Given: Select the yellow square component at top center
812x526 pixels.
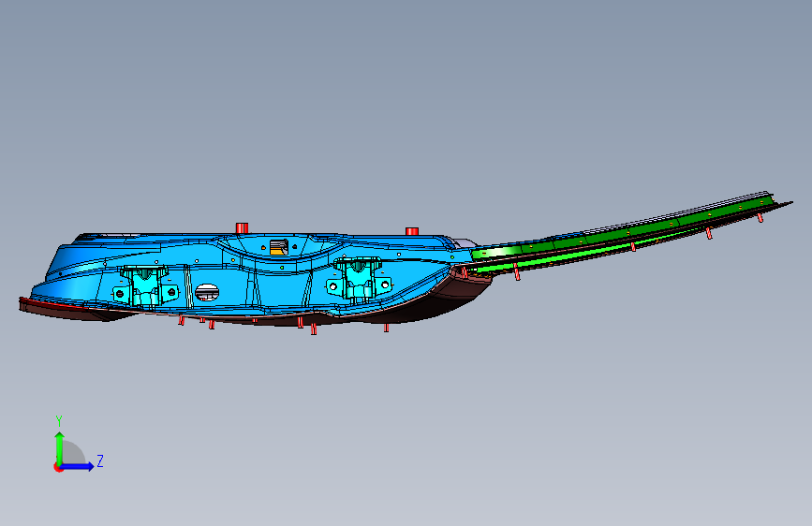Looking at the screenshot, I should coord(278,247).
